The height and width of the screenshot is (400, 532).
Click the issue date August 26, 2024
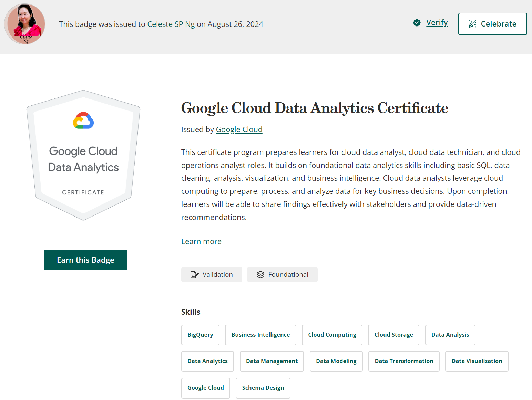(x=235, y=24)
